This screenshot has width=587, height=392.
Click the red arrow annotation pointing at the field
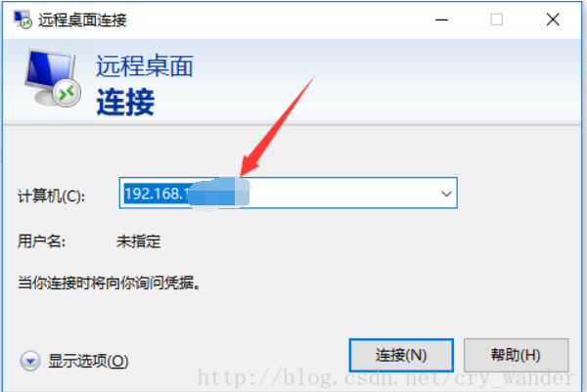pyautogui.click(x=277, y=126)
